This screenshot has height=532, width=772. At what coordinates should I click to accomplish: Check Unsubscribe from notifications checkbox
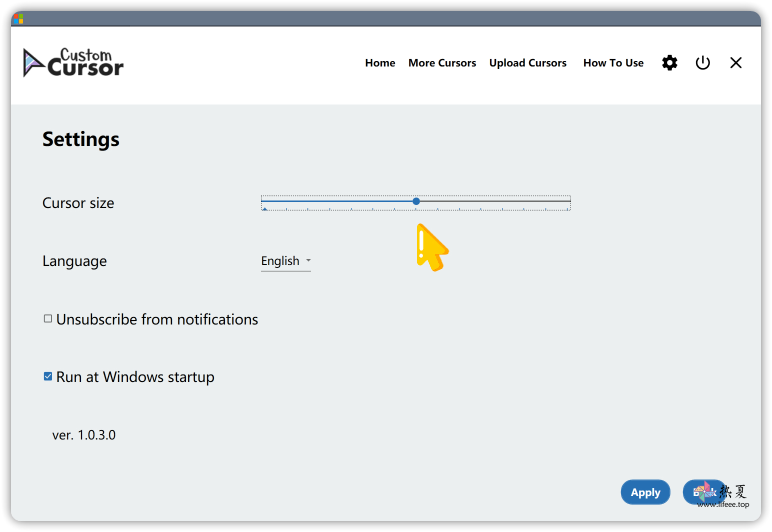48,318
